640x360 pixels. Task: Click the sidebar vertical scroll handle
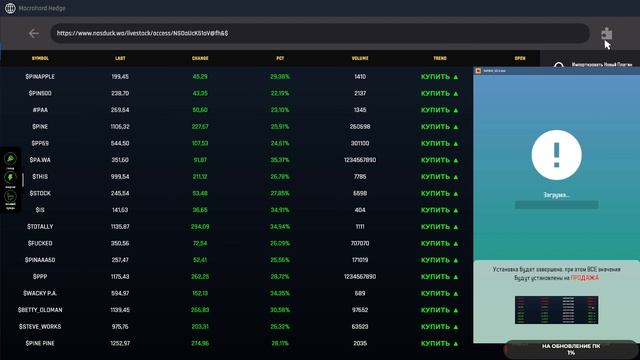(23, 180)
